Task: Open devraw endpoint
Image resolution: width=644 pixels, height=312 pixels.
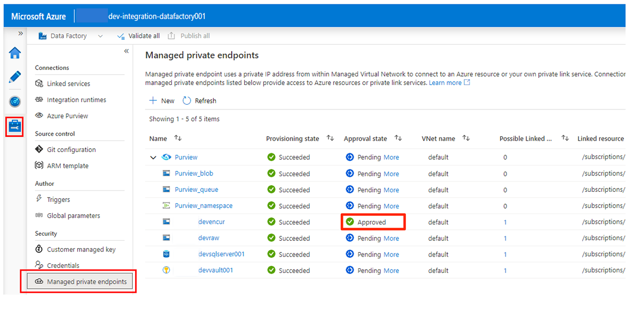Action: coord(209,238)
